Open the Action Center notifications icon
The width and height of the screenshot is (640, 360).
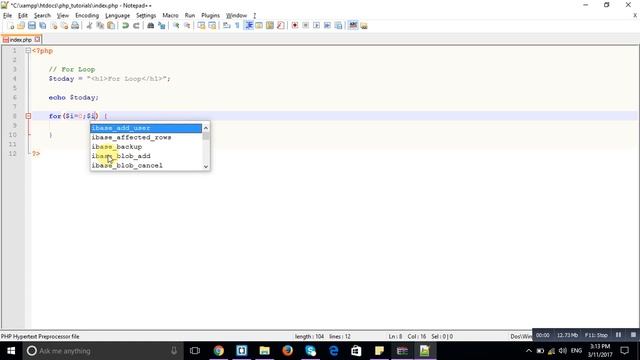(624, 351)
